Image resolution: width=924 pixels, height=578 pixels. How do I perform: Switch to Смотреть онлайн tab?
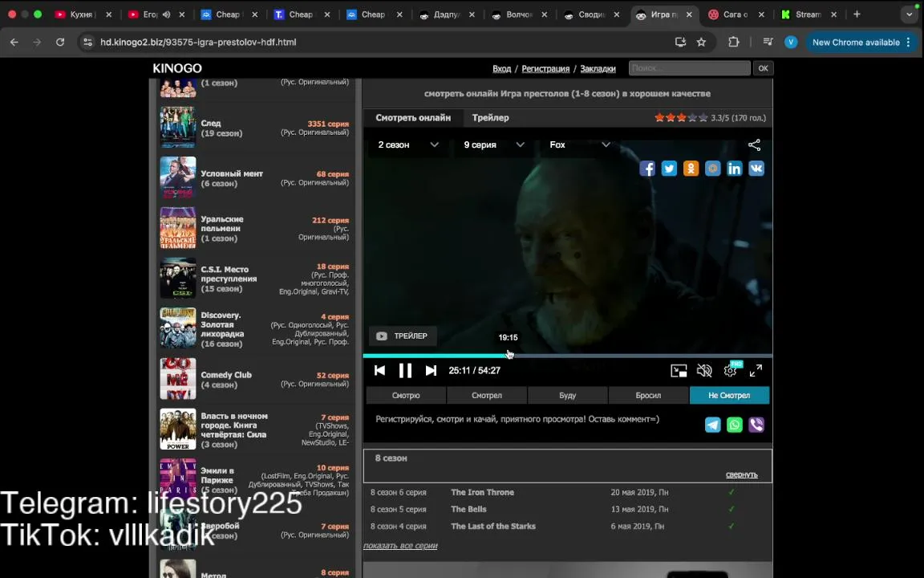pyautogui.click(x=413, y=118)
